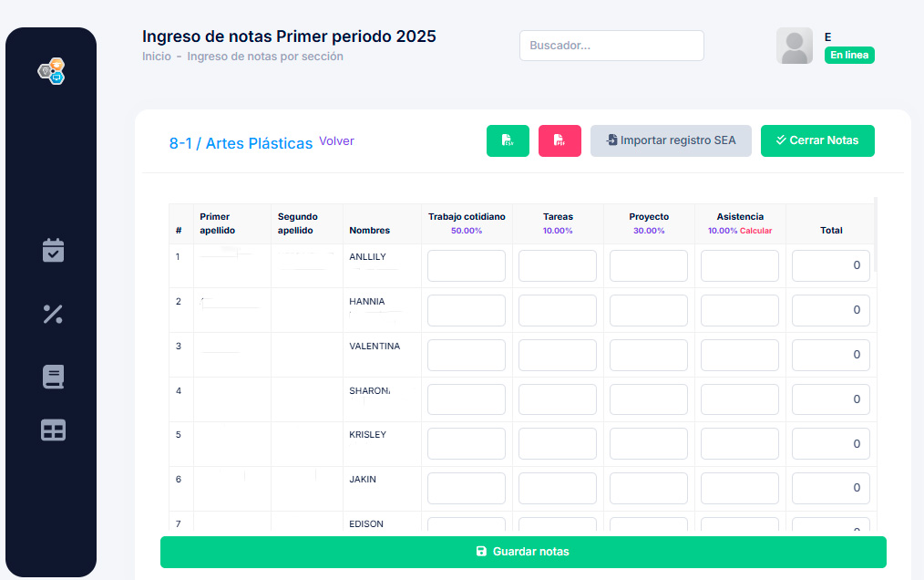Click the Volver link next to Artes Plásticas
924x580 pixels.
tap(336, 140)
